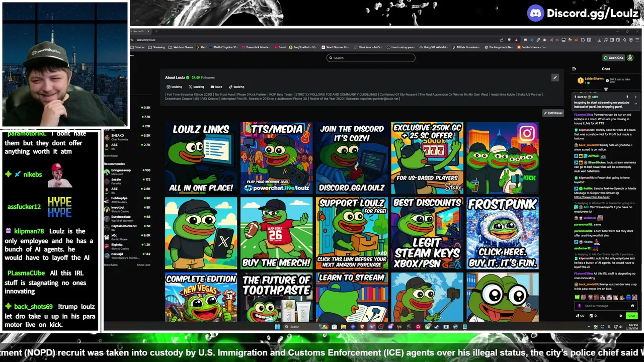Click the Send a message chat input
This screenshot has height=362, width=644.
pos(606,306)
